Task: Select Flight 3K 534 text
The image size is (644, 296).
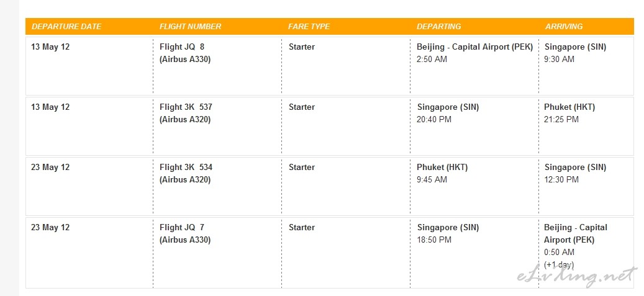Action: tap(186, 167)
